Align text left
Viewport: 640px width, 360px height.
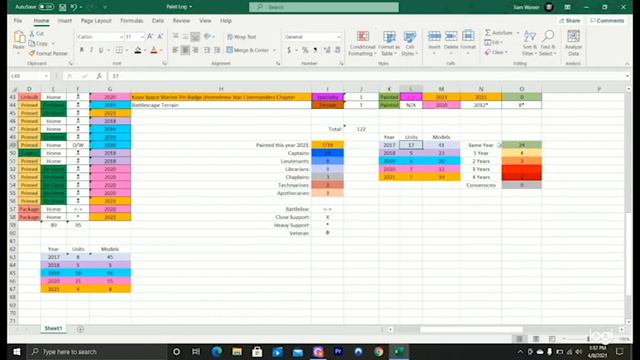176,50
